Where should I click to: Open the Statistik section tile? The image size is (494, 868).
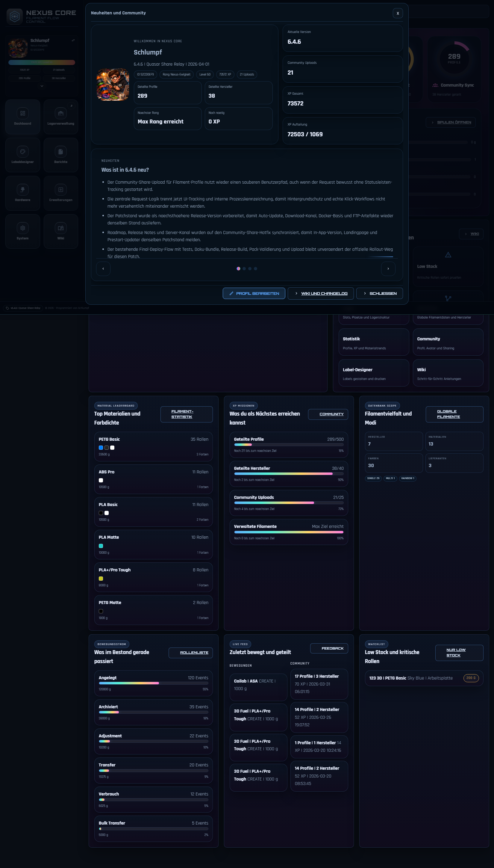(374, 342)
